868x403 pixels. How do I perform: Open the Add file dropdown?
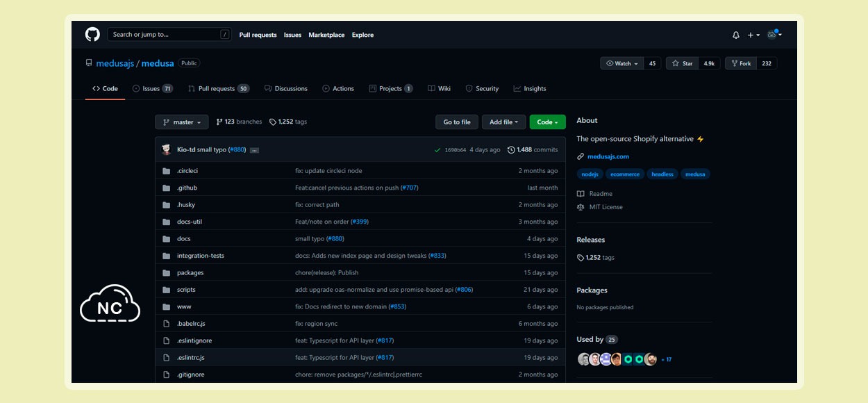[504, 122]
